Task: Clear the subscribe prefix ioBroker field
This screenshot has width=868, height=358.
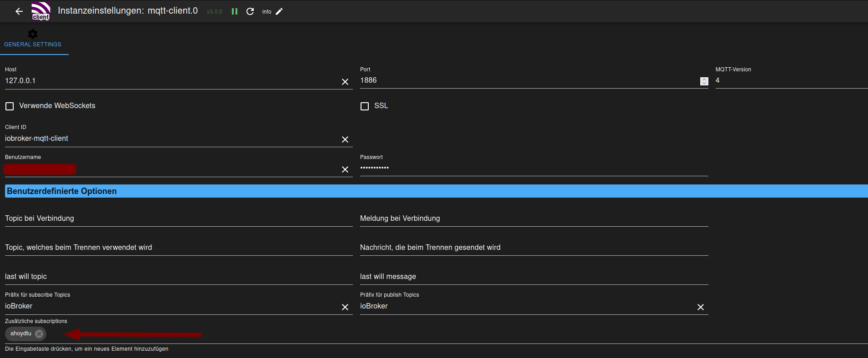Action: (345, 307)
